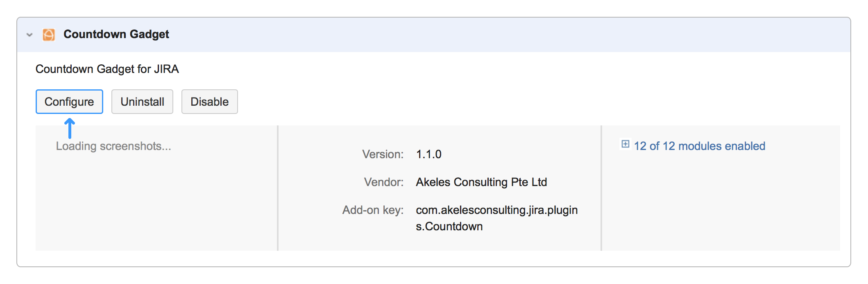Click the s.Countdown wrapped key text line
868x284 pixels.
pyautogui.click(x=449, y=227)
